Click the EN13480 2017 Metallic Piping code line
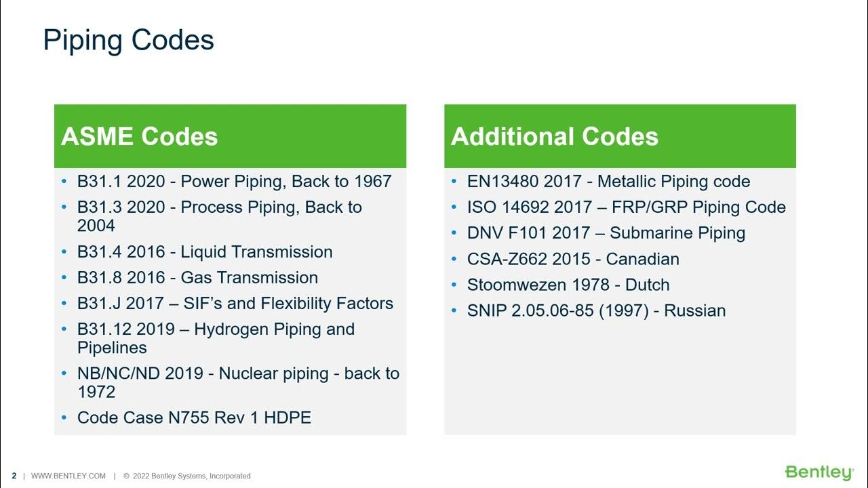The width and height of the screenshot is (868, 488). pyautogui.click(x=608, y=182)
